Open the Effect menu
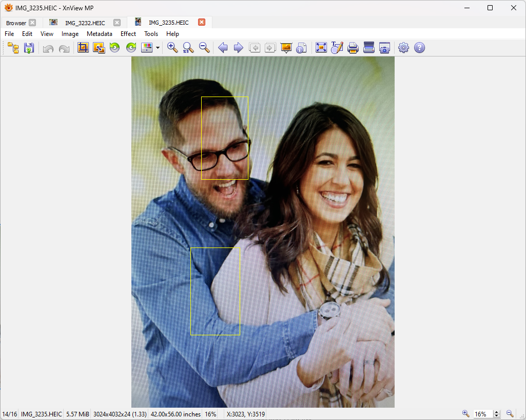Viewport: 526px width, 420px height. pyautogui.click(x=128, y=34)
